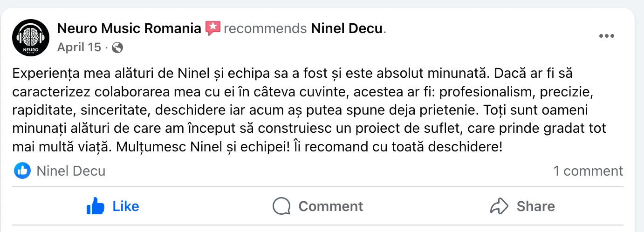Click the Neuro Music Romania profile picture
Image resolution: width=644 pixels, height=232 pixels.
point(30,37)
